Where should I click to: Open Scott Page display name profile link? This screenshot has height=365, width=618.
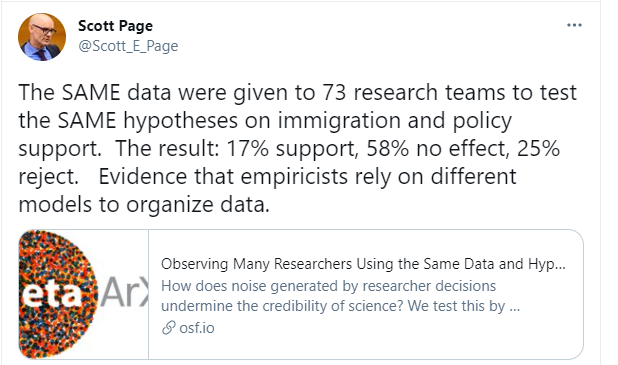115,26
